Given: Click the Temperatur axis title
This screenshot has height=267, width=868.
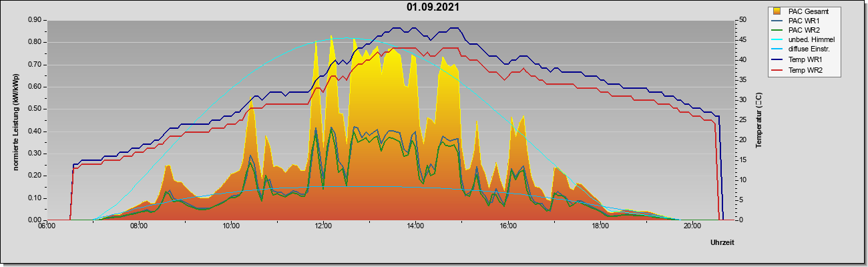Looking at the screenshot, I should pos(759,119).
